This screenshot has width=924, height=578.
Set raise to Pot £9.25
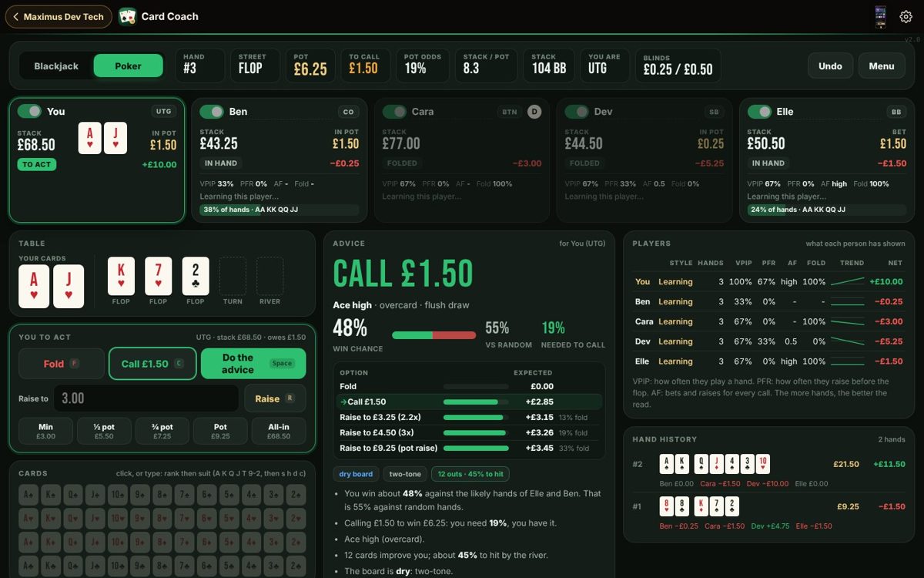[220, 431]
